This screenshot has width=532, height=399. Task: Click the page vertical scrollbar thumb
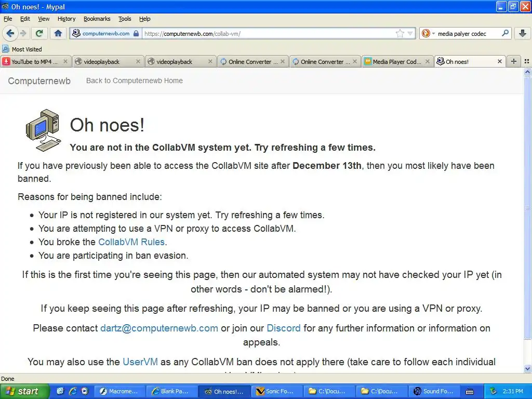[x=527, y=208]
